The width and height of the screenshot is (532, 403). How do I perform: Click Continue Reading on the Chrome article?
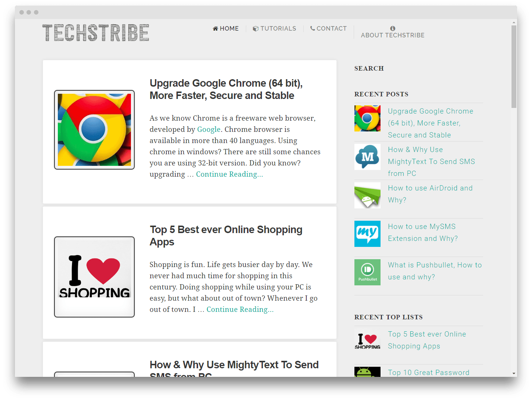click(229, 174)
